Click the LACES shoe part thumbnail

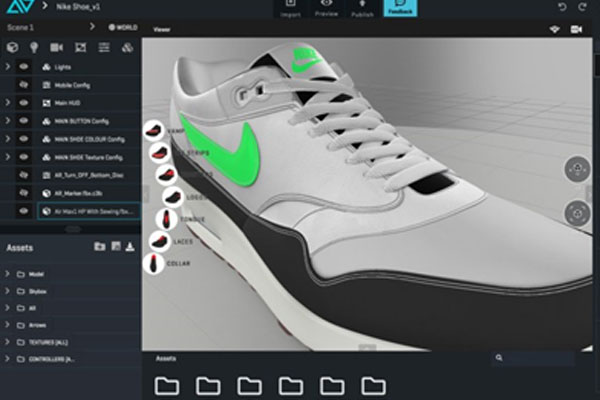click(x=158, y=240)
